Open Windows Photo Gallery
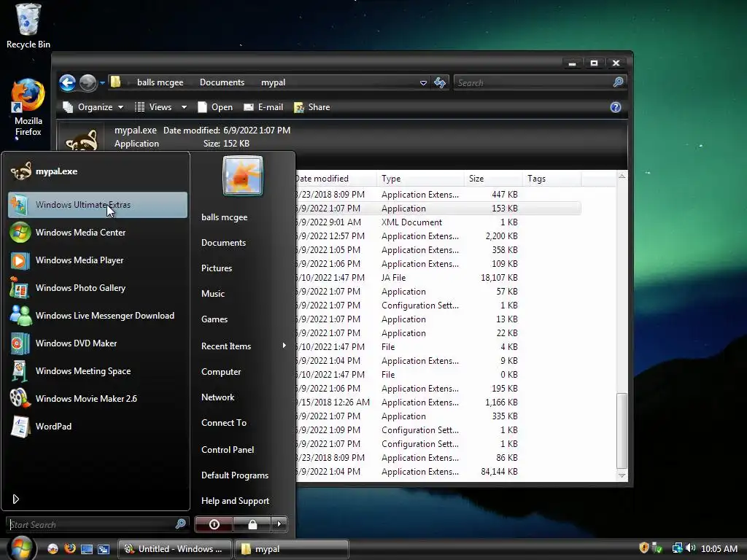This screenshot has width=747, height=560. pos(98,287)
